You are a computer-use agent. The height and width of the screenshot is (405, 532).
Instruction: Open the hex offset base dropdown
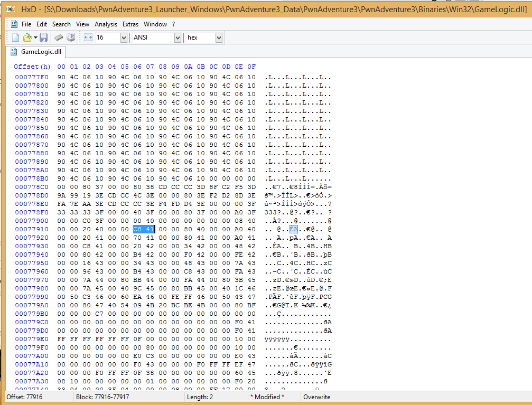pos(218,37)
